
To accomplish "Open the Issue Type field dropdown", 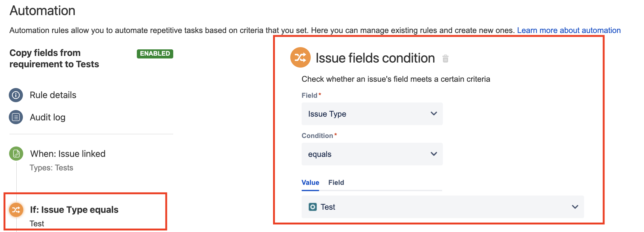I will tap(372, 114).
